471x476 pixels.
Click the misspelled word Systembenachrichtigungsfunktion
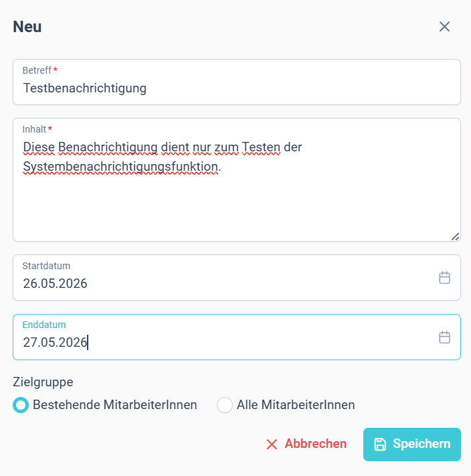122,167
